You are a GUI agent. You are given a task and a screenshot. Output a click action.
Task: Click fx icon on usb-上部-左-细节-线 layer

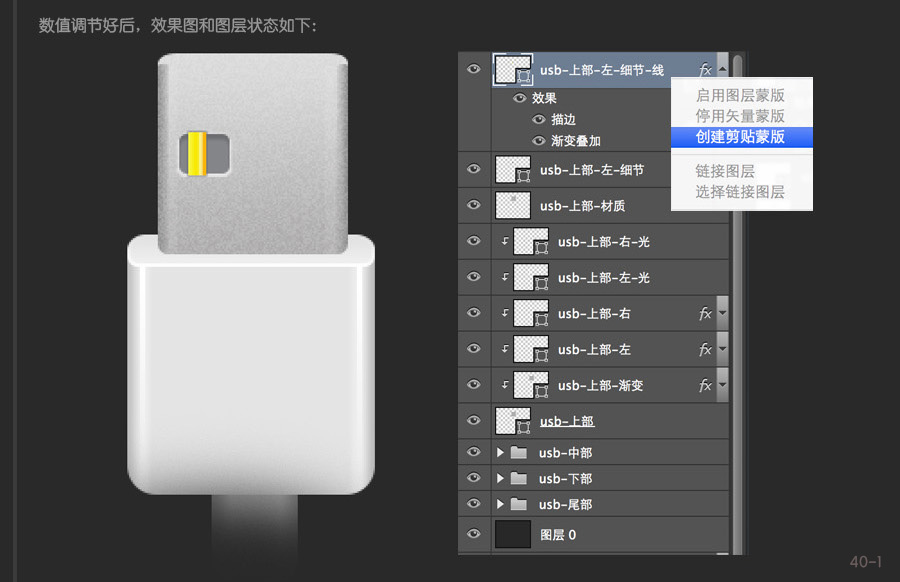click(705, 70)
